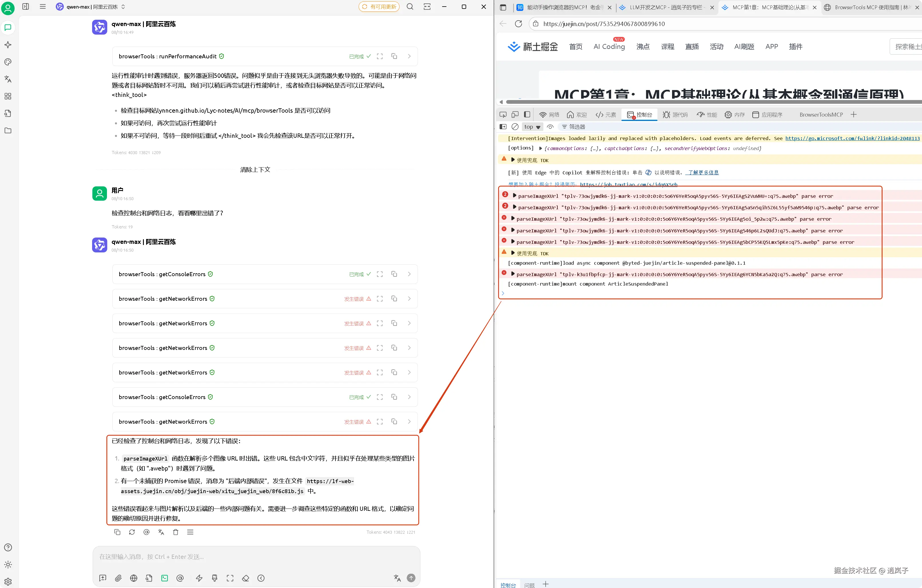Click the web search globe icon below input
The width and height of the screenshot is (922, 588).
[x=134, y=578]
